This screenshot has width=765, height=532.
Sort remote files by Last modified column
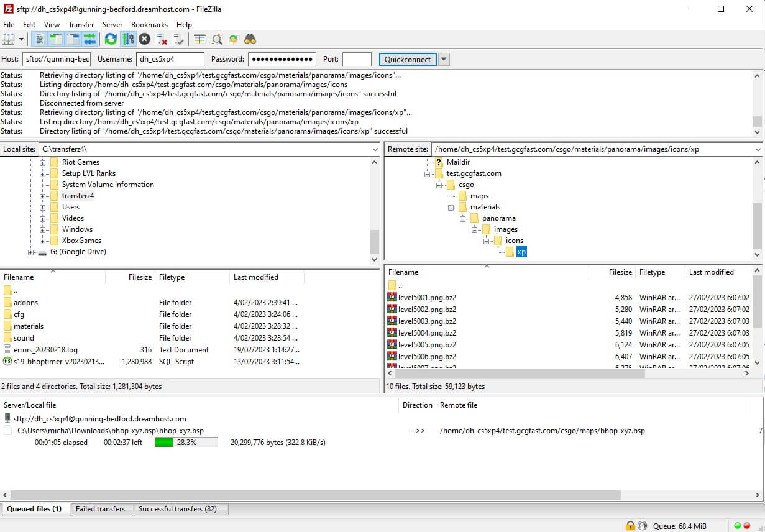tap(718, 272)
